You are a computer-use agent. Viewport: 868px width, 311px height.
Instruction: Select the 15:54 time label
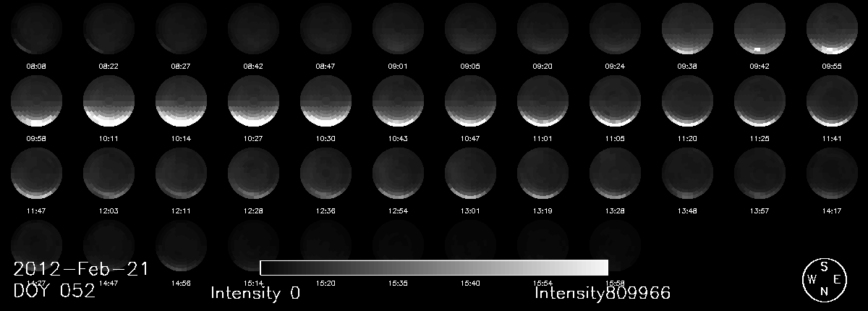542,282
